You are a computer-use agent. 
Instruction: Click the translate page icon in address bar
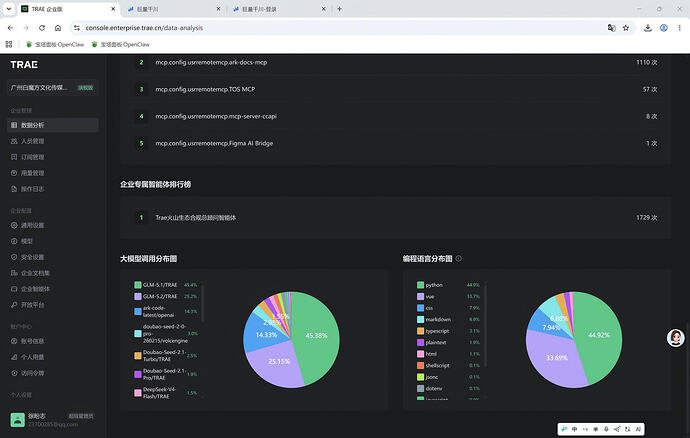click(611, 28)
